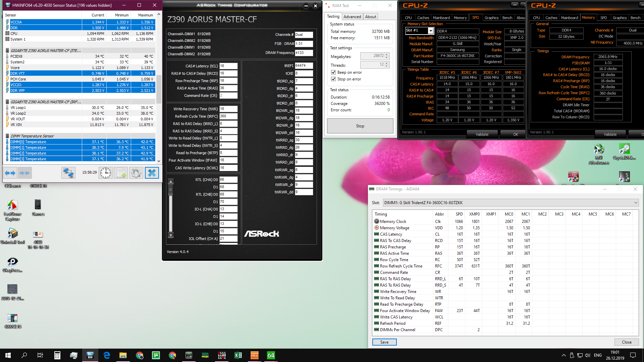Open HWiNFO remote network monitoring icon
644x362 pixels.
pos(68,173)
